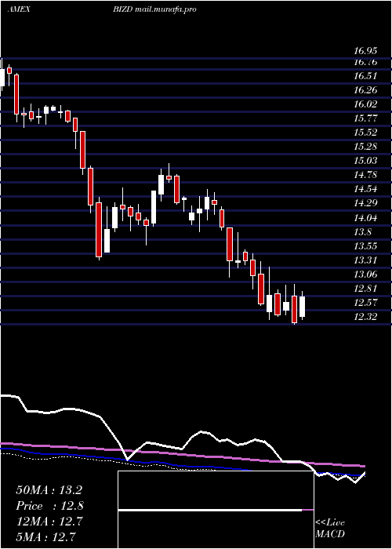Select the 15.28 price axis label
Screen dimensions: 392x549
pyautogui.click(x=365, y=147)
